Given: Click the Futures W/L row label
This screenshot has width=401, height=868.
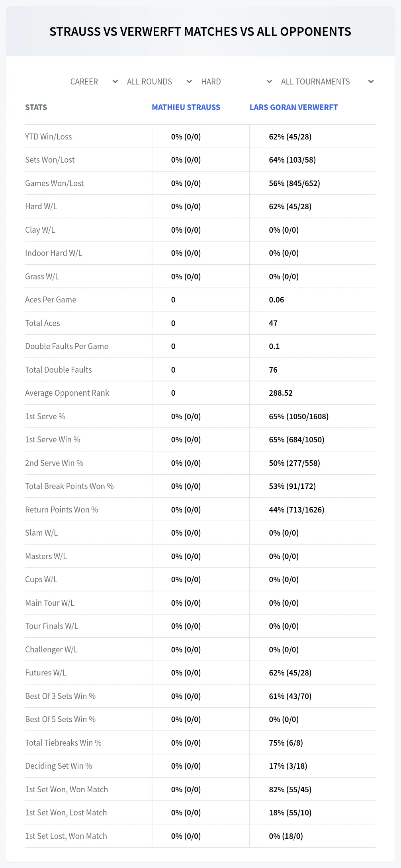Looking at the screenshot, I should point(46,673).
